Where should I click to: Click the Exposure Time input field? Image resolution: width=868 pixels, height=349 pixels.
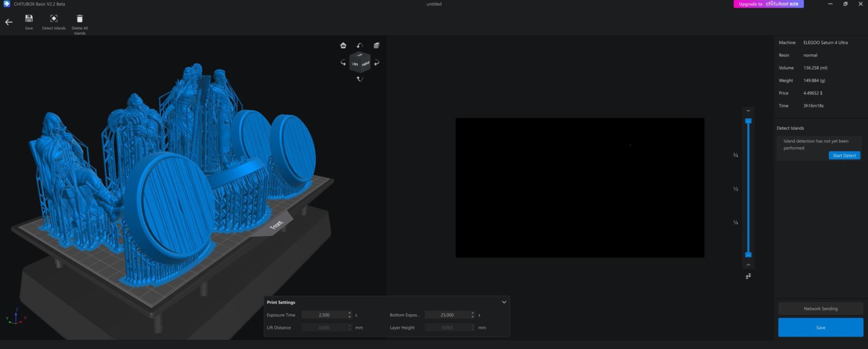point(324,315)
